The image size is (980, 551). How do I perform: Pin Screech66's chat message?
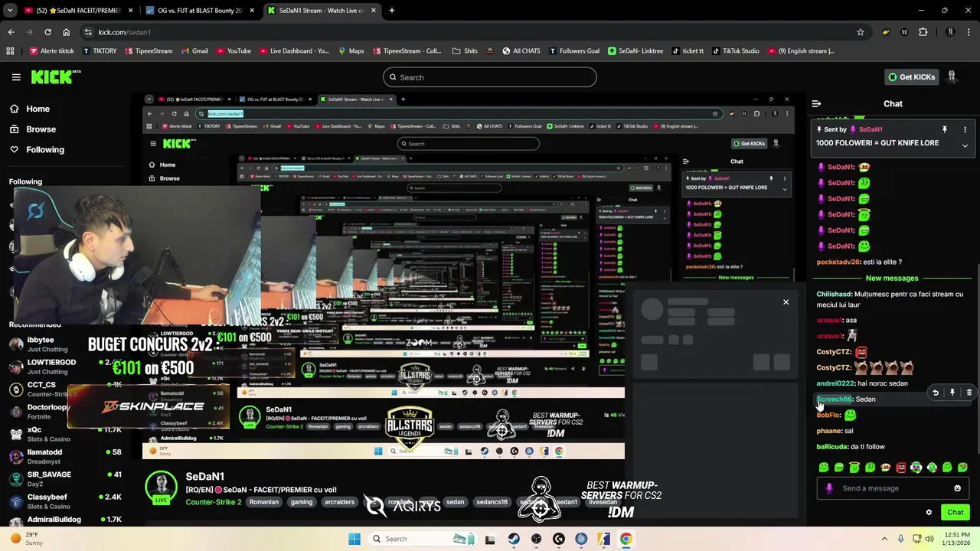(952, 393)
